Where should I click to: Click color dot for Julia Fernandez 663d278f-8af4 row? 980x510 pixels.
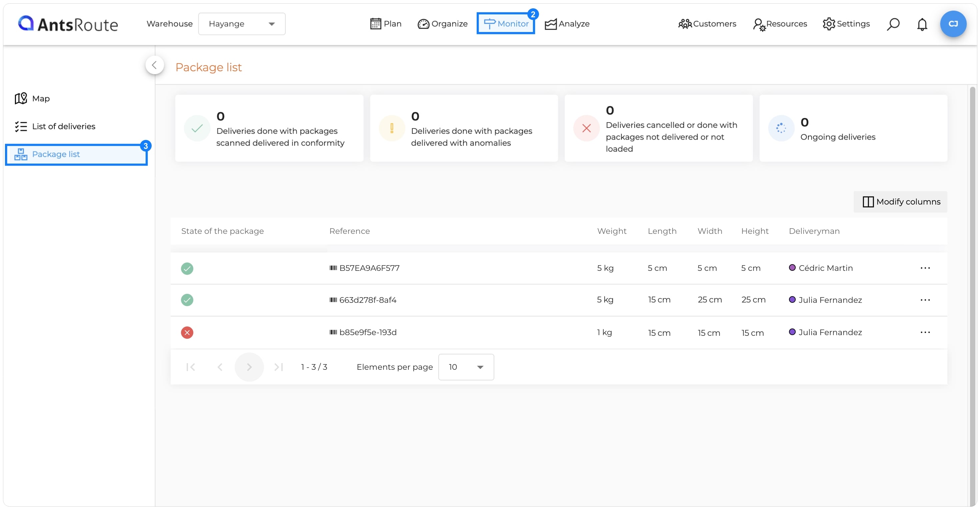[792, 300]
